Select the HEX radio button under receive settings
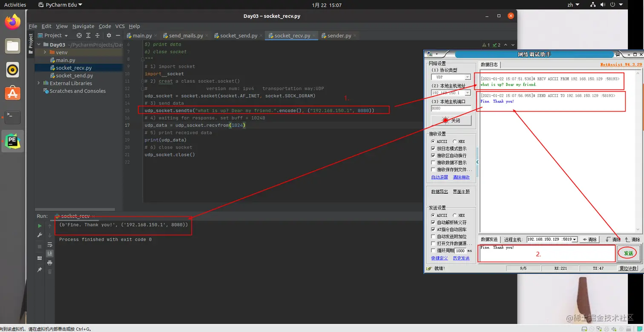Image resolution: width=644 pixels, height=332 pixels. [458, 141]
